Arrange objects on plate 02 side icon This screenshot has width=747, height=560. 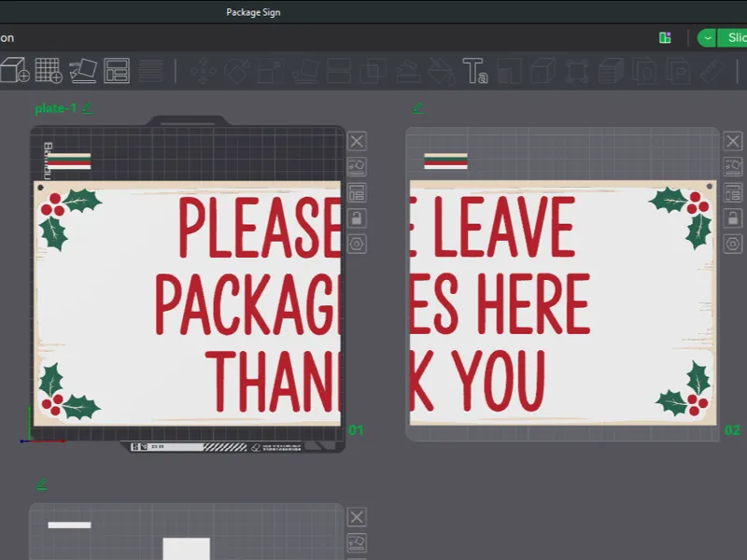(733, 193)
